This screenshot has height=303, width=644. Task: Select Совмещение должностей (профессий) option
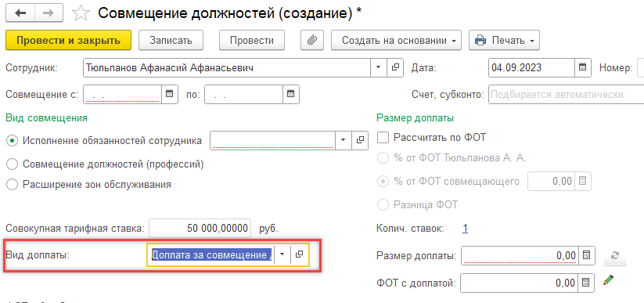pos(13,164)
